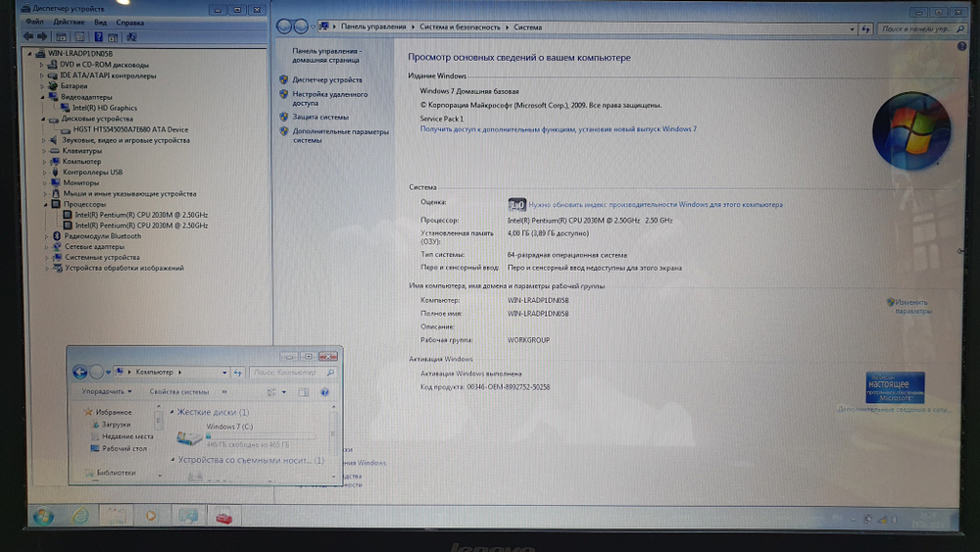Select the Bluetooth radios category icon
980x552 pixels.
coord(56,236)
